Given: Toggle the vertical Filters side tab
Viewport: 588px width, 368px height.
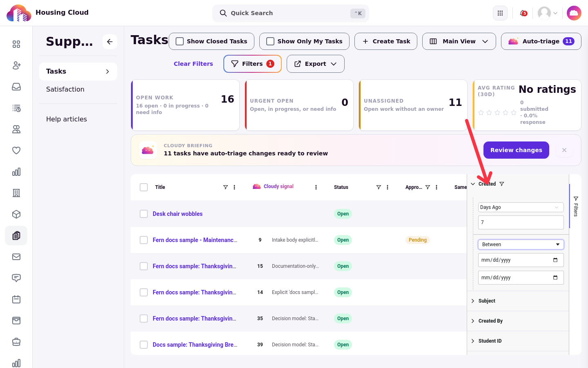Looking at the screenshot, I should (x=576, y=206).
